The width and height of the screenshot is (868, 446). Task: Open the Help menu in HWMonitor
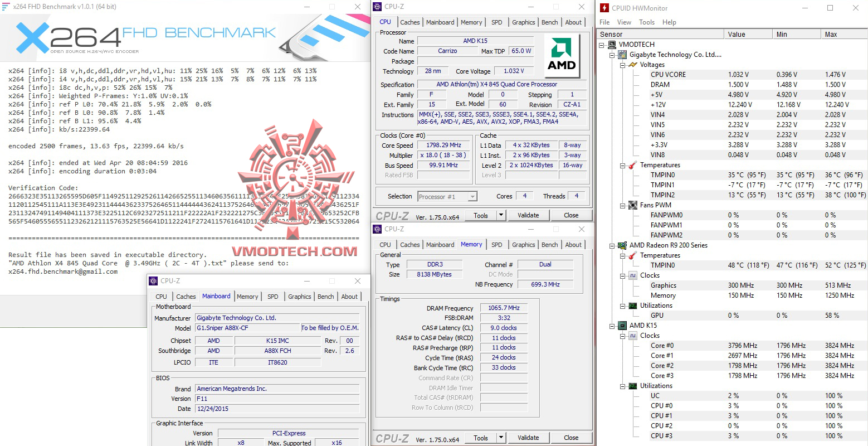point(669,22)
